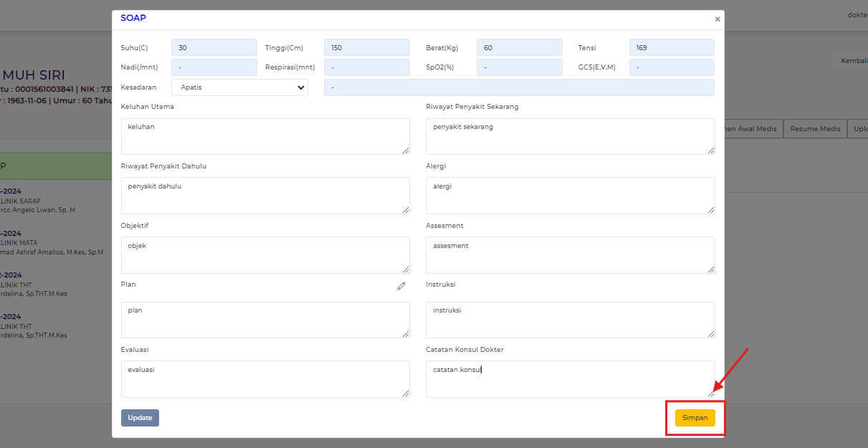The height and width of the screenshot is (448, 868).
Task: Edit the Alergi text box
Action: [x=570, y=196]
